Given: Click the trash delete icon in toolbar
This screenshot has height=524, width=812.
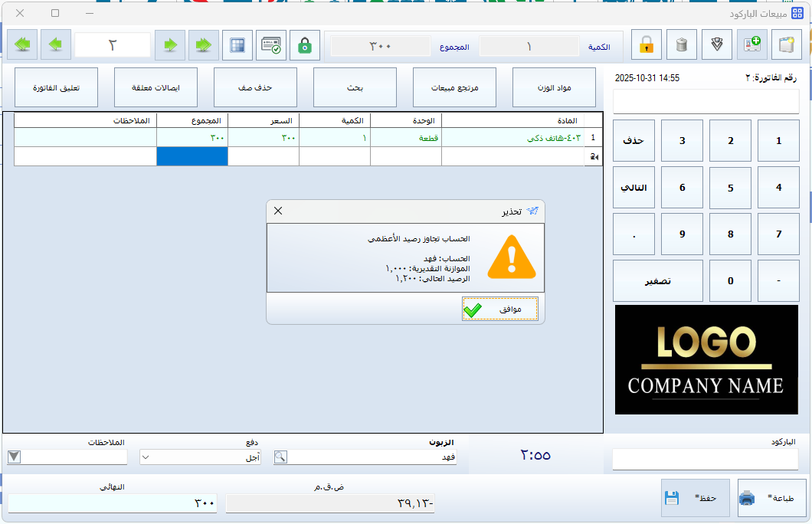Looking at the screenshot, I should 681,45.
